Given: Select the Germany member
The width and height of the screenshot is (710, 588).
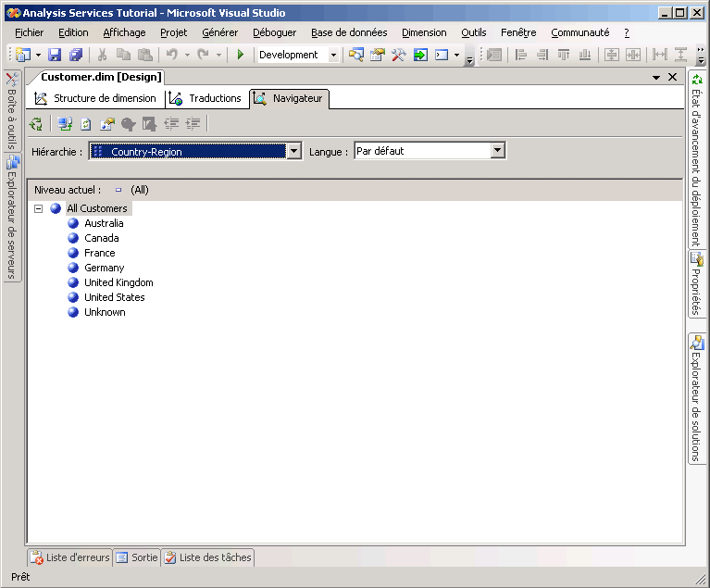Looking at the screenshot, I should point(105,268).
